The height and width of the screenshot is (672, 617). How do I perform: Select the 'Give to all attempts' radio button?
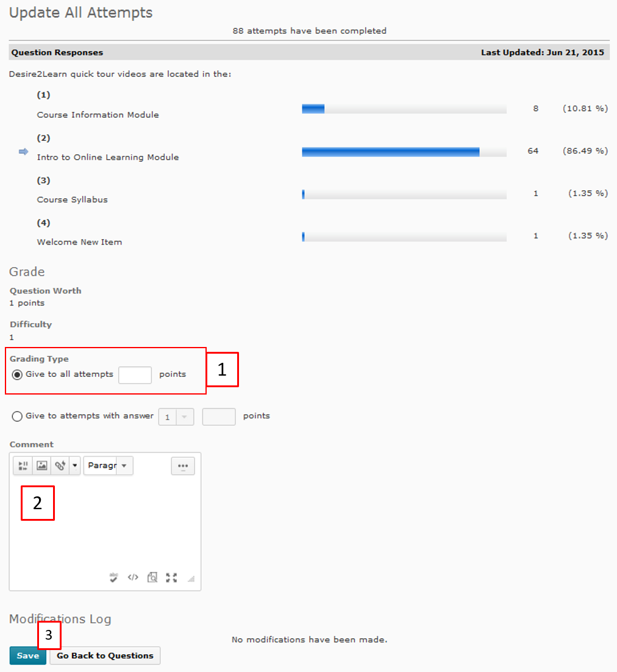coord(18,374)
